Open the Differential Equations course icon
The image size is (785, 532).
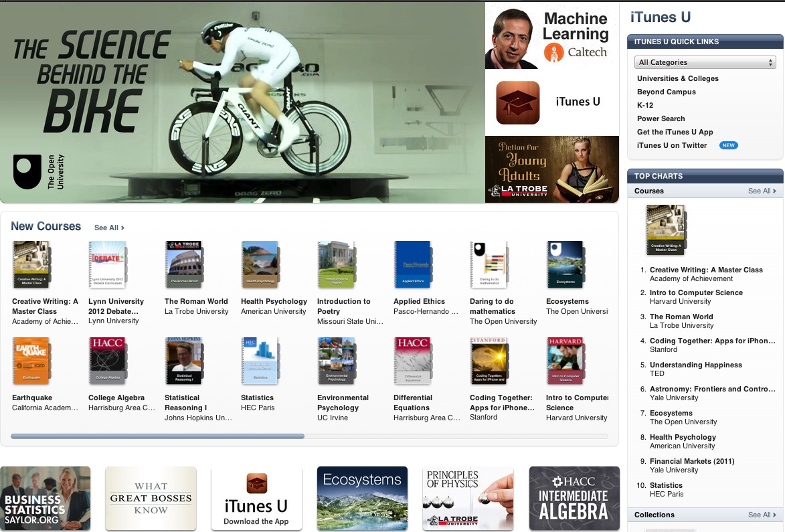(x=412, y=361)
